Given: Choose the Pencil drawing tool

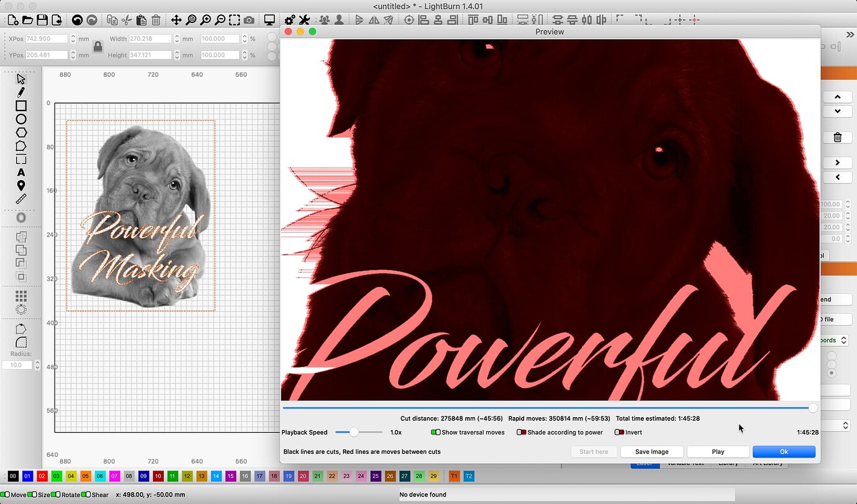Looking at the screenshot, I should pos(20,92).
